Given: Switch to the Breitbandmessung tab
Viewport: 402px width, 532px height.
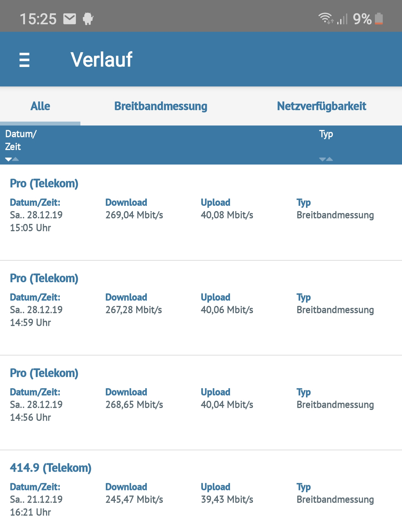Looking at the screenshot, I should click(161, 106).
